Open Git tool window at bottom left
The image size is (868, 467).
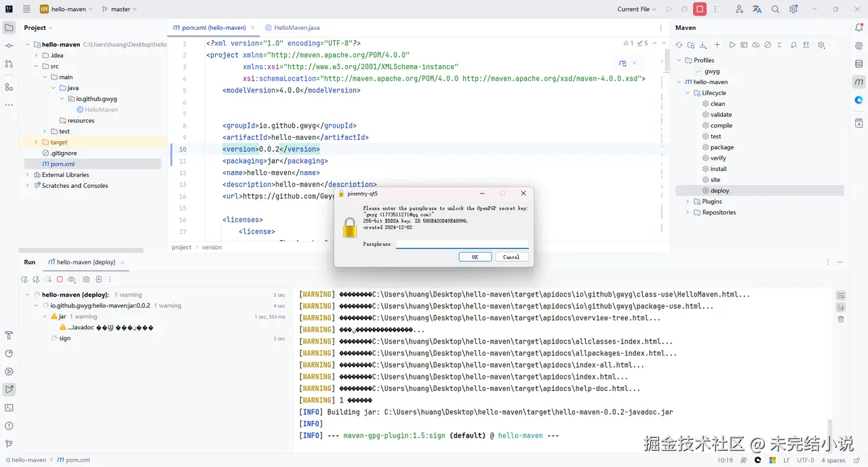click(x=9, y=444)
